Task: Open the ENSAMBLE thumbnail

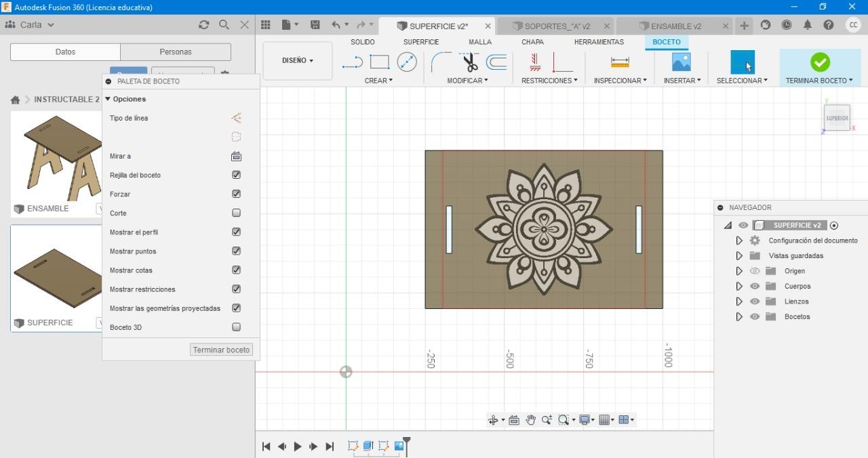Action: click(56, 159)
